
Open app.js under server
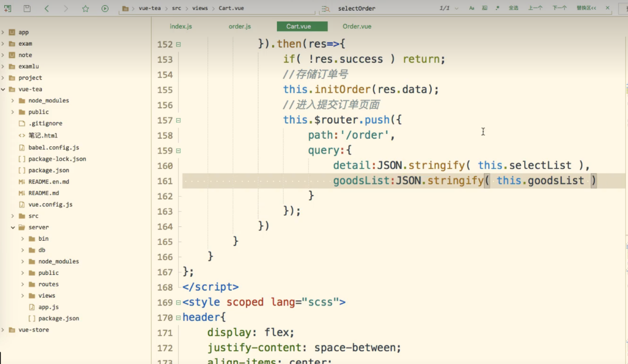(48, 307)
